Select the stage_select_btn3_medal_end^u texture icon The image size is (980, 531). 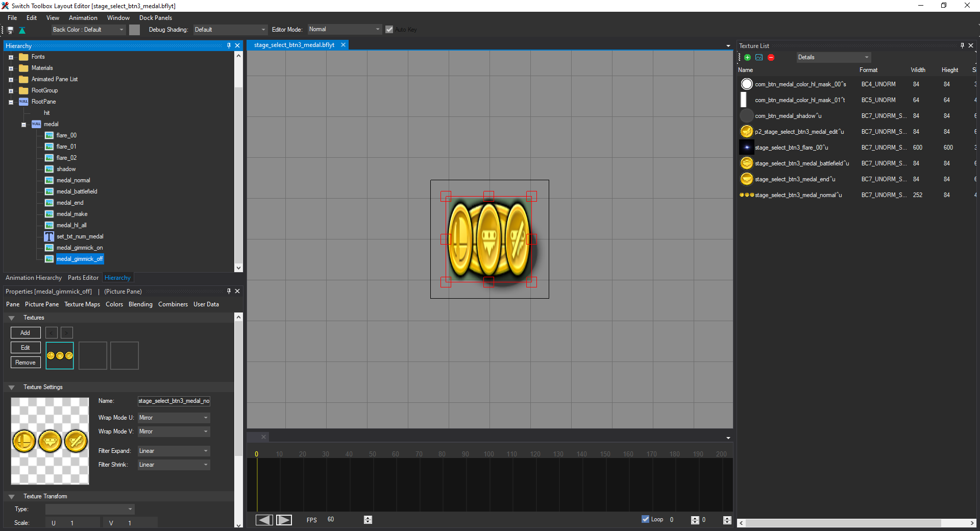(x=747, y=179)
